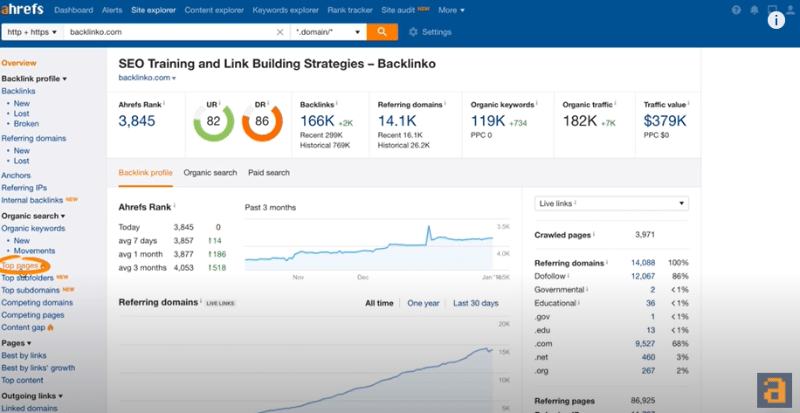800x413 pixels.
Task: Open Linked domains link
Action: [30, 408]
